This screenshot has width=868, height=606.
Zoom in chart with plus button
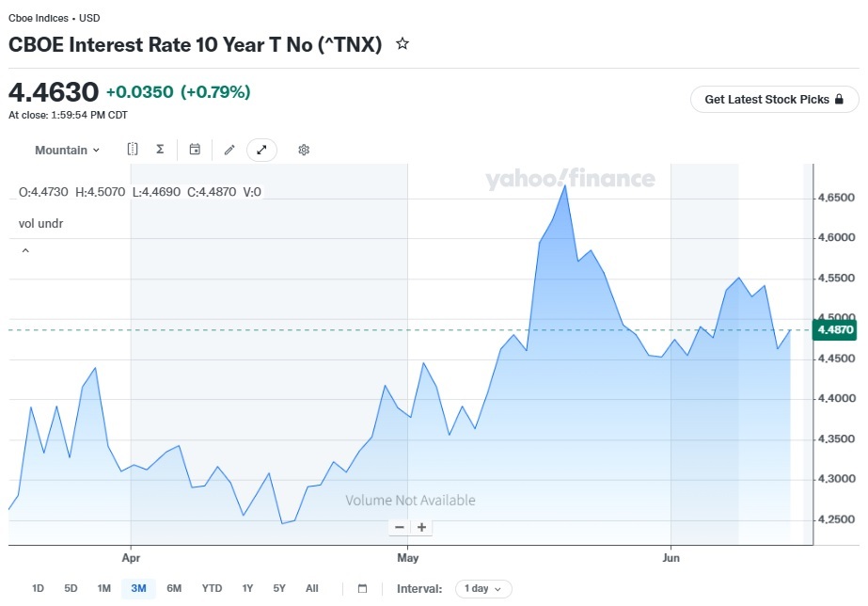(x=422, y=527)
